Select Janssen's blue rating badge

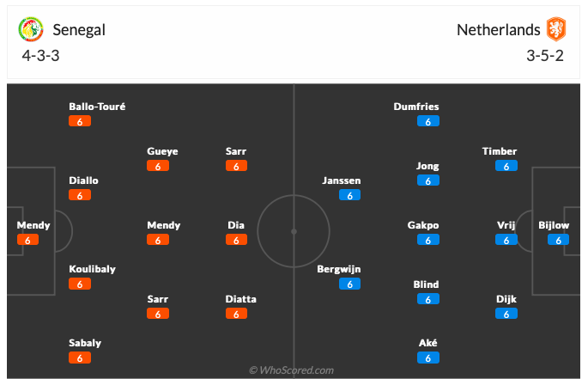click(350, 195)
